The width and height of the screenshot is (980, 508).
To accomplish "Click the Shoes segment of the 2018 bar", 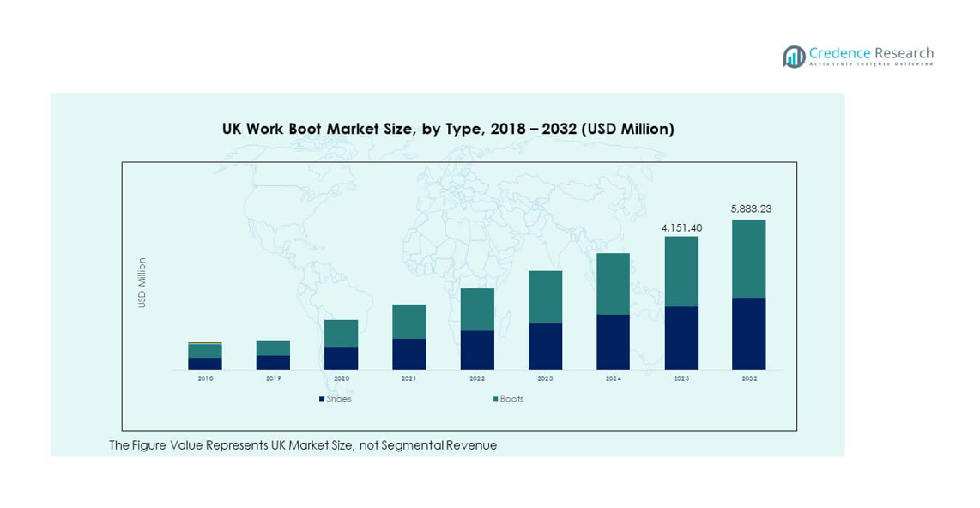I will [x=205, y=364].
